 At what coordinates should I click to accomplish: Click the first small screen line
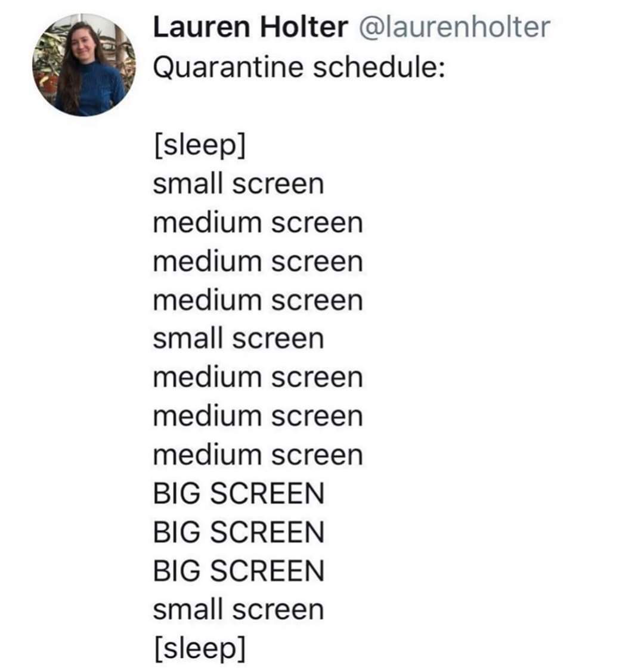(x=239, y=184)
